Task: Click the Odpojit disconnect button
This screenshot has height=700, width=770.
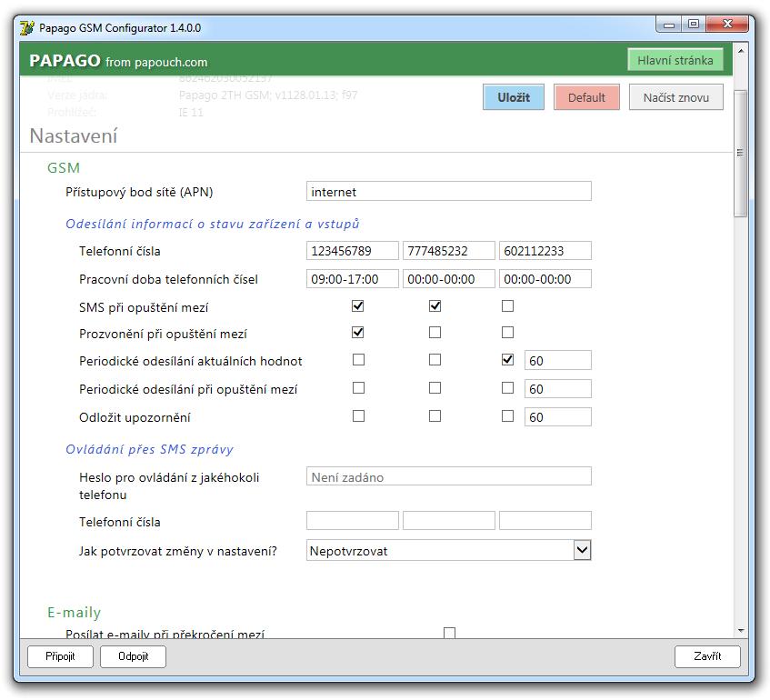Action: pos(133,656)
